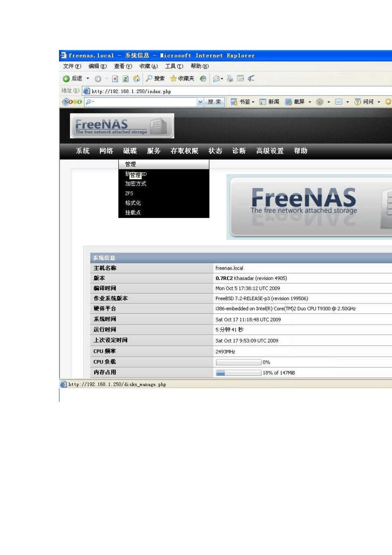Click the IE Back (后退) button
392x555 pixels.
[73, 78]
